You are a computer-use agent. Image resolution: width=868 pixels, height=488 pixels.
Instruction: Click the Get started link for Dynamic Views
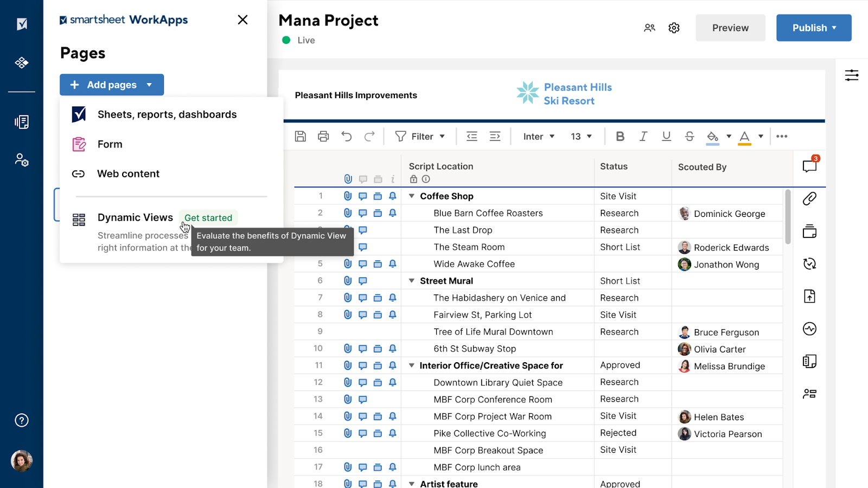click(x=208, y=217)
